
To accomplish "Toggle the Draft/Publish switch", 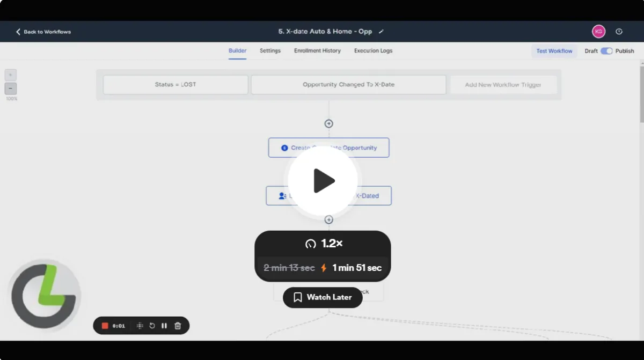I will [x=606, y=51].
